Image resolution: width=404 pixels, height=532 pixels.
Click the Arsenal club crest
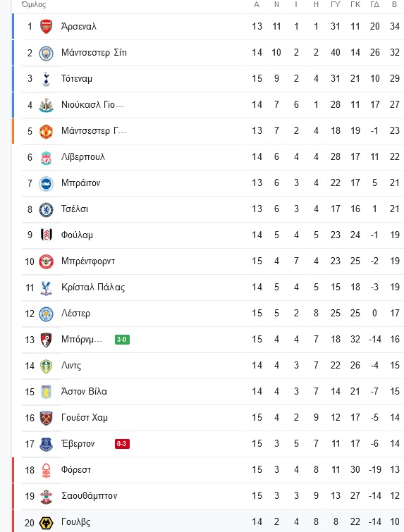point(46,27)
